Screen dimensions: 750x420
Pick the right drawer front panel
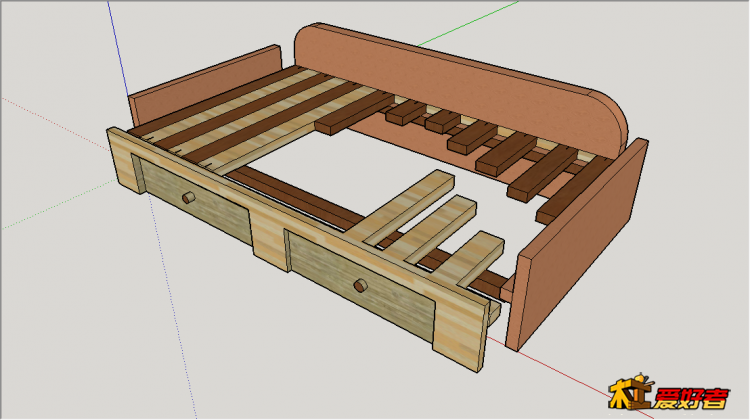coord(363,287)
